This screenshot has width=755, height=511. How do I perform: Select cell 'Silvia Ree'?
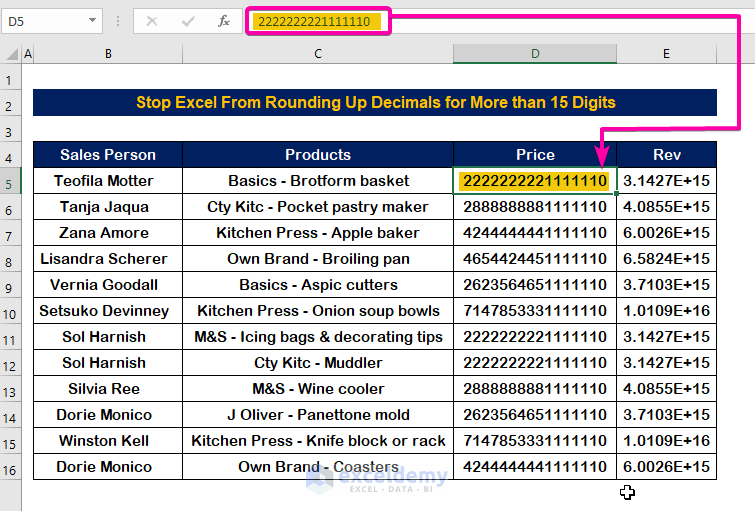[x=108, y=389]
